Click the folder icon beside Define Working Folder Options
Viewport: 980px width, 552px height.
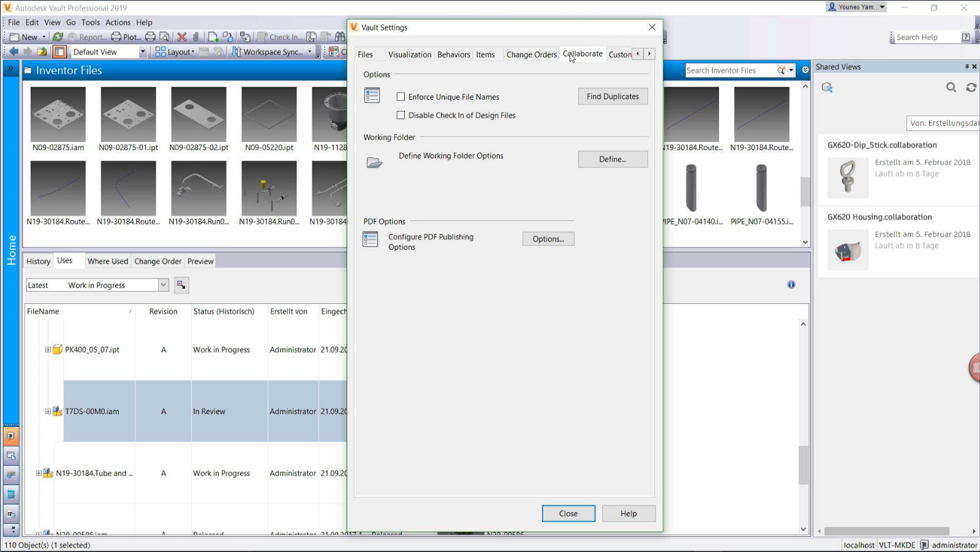(374, 162)
